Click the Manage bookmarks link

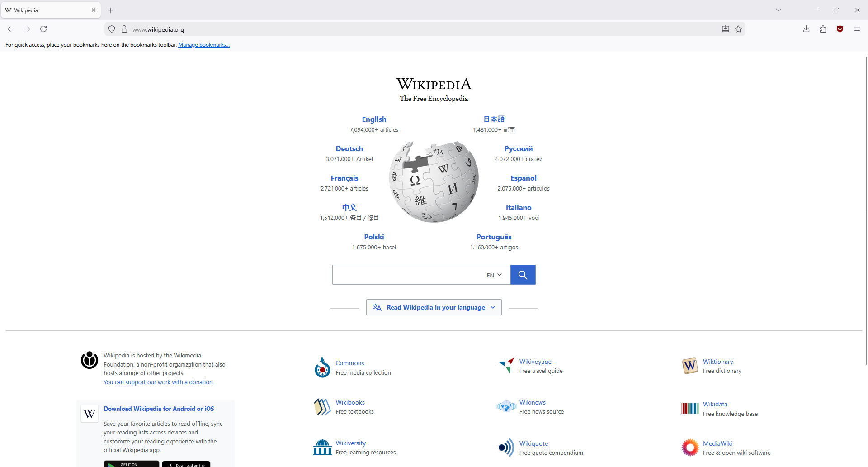[x=204, y=45]
